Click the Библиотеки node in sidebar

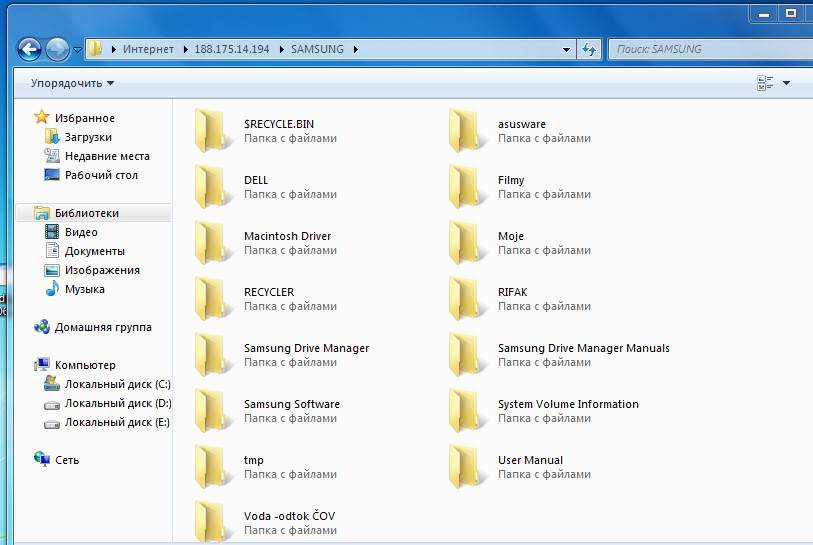(x=86, y=213)
